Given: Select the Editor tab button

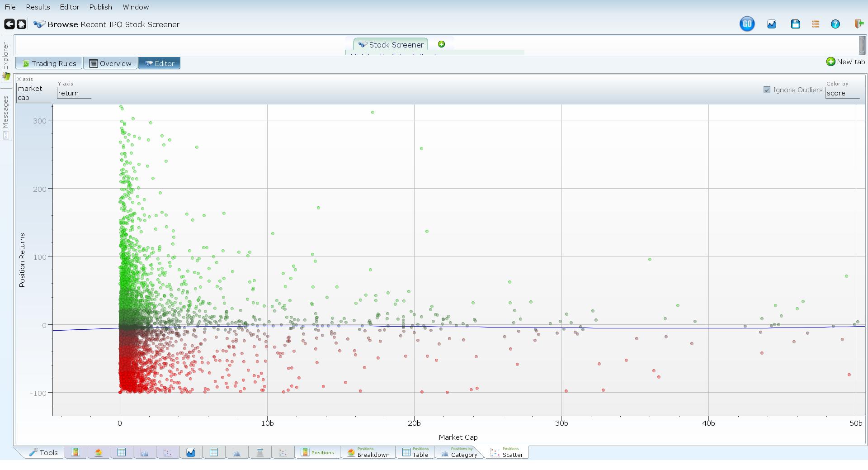Looking at the screenshot, I should tap(159, 63).
